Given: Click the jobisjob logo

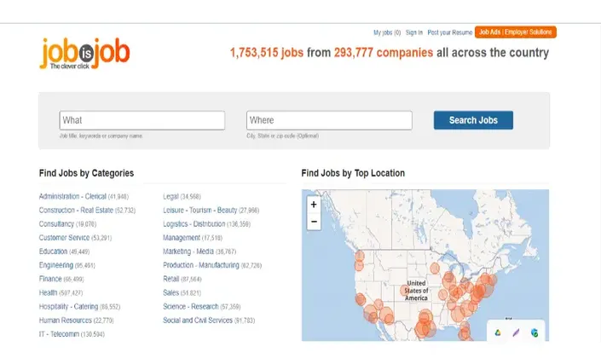Looking at the screenshot, I should coord(84,54).
